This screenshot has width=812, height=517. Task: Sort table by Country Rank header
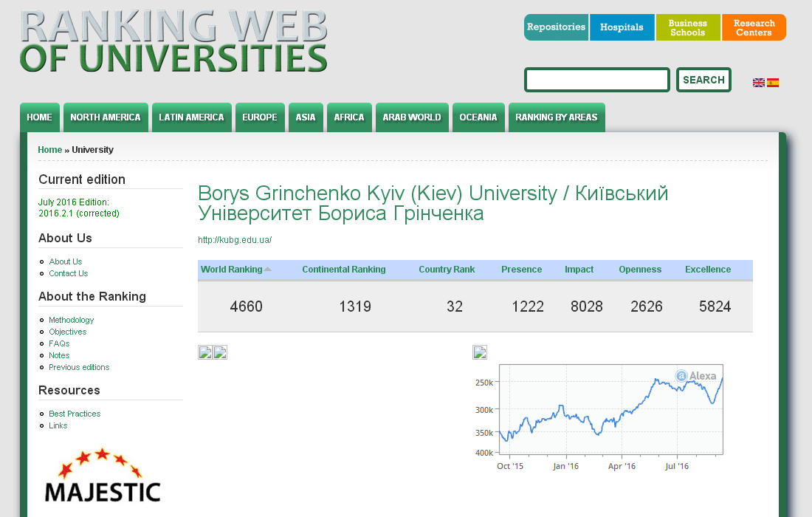pyautogui.click(x=447, y=270)
